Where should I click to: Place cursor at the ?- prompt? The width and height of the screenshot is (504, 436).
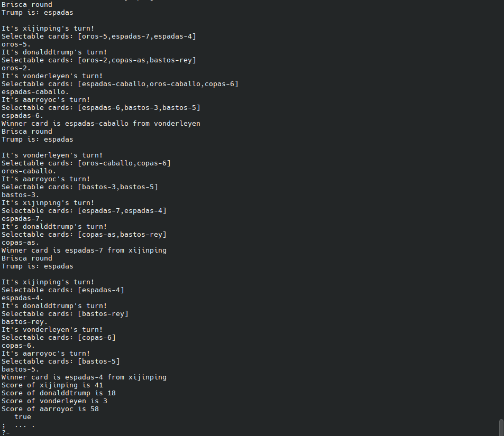[6, 432]
